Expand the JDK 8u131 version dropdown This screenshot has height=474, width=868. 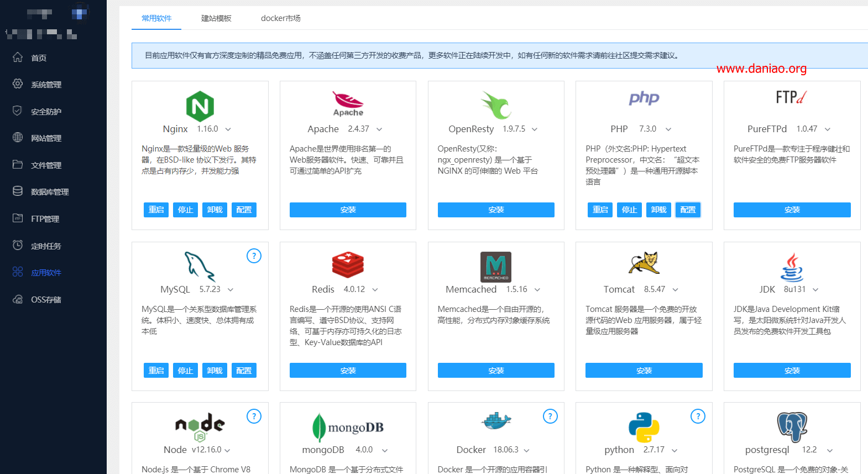pyautogui.click(x=815, y=290)
